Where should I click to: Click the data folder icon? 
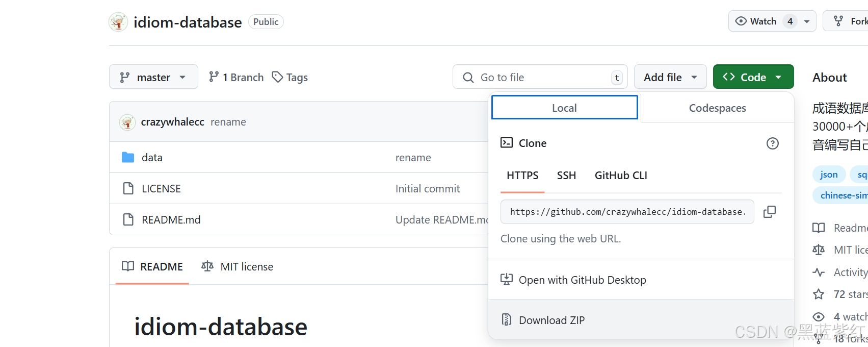128,157
